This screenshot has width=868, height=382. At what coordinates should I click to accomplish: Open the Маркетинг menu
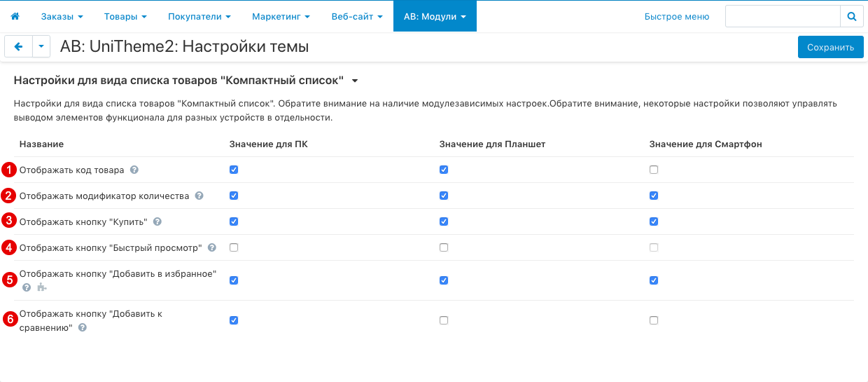click(281, 16)
